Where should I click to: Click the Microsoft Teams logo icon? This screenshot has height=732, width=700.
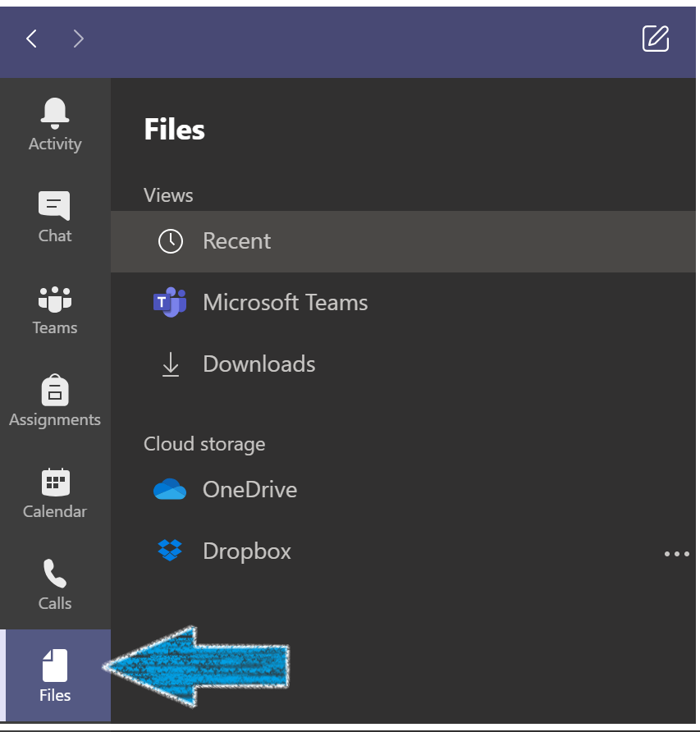tap(170, 303)
